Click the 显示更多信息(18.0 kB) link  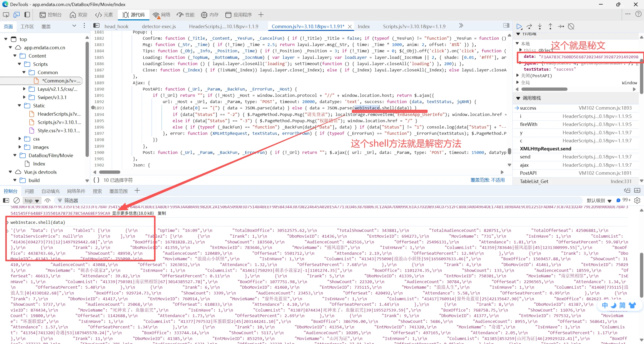point(133,213)
